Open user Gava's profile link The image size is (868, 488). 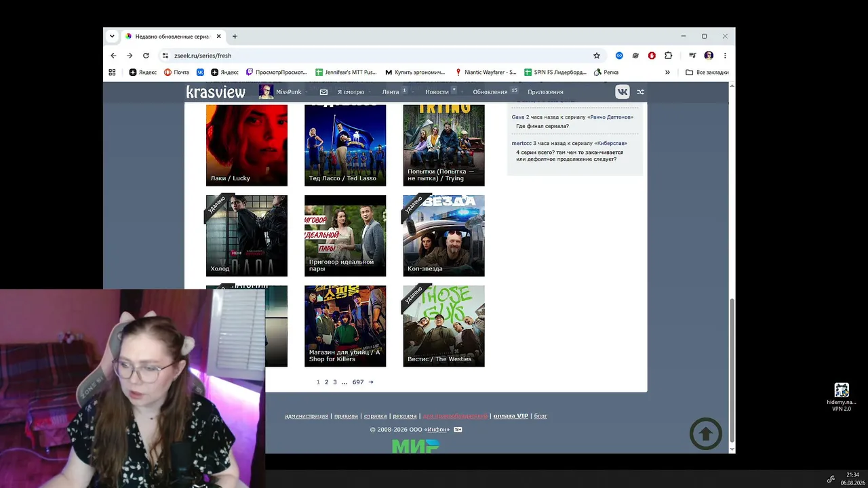click(518, 117)
